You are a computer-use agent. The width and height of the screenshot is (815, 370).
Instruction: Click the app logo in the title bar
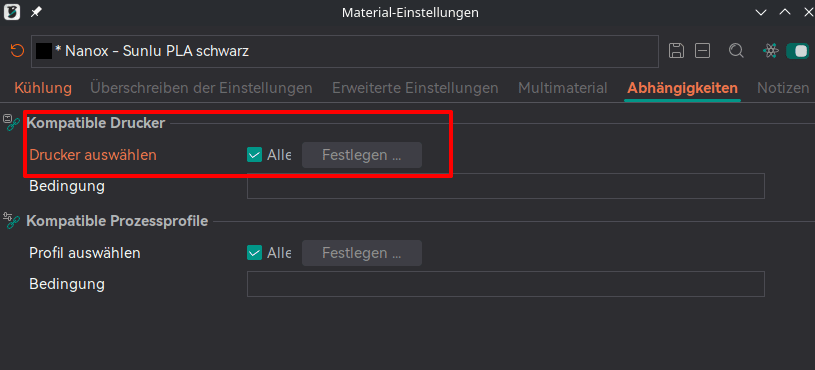point(12,12)
